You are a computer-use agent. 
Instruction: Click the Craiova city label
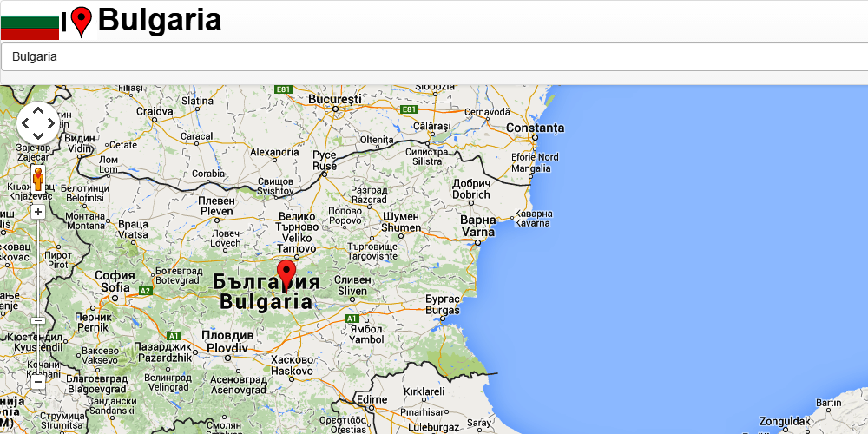coord(155,111)
